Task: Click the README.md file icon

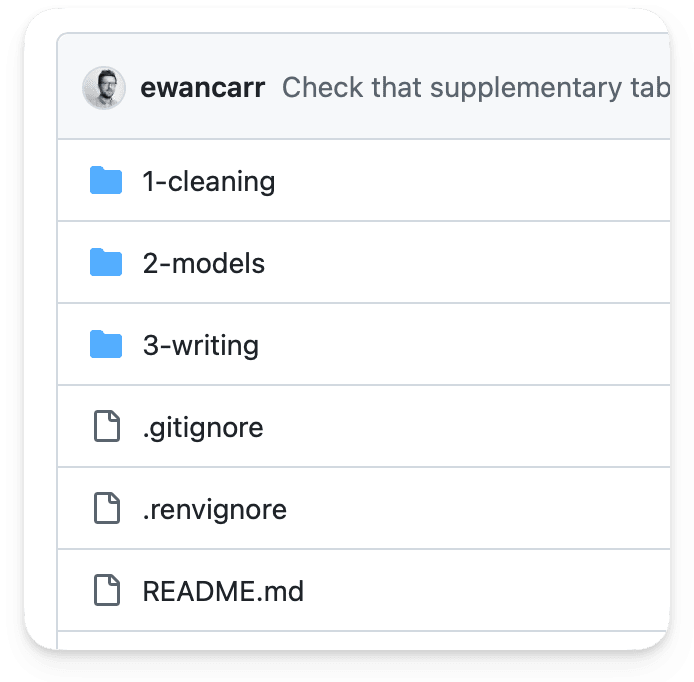Action: click(x=106, y=591)
